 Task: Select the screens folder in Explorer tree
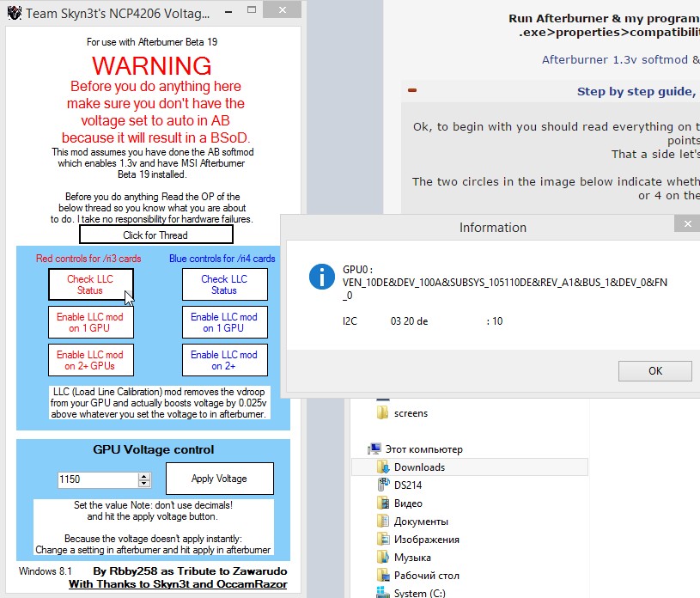[411, 413]
